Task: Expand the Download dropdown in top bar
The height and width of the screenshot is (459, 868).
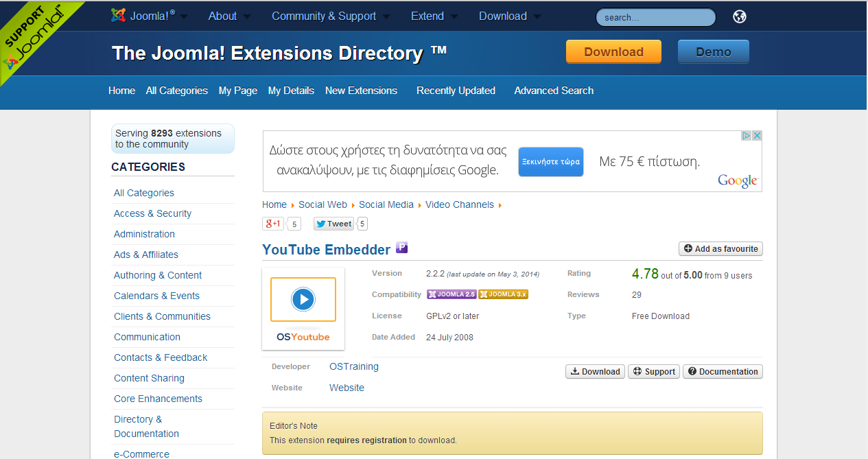Action: (537, 16)
